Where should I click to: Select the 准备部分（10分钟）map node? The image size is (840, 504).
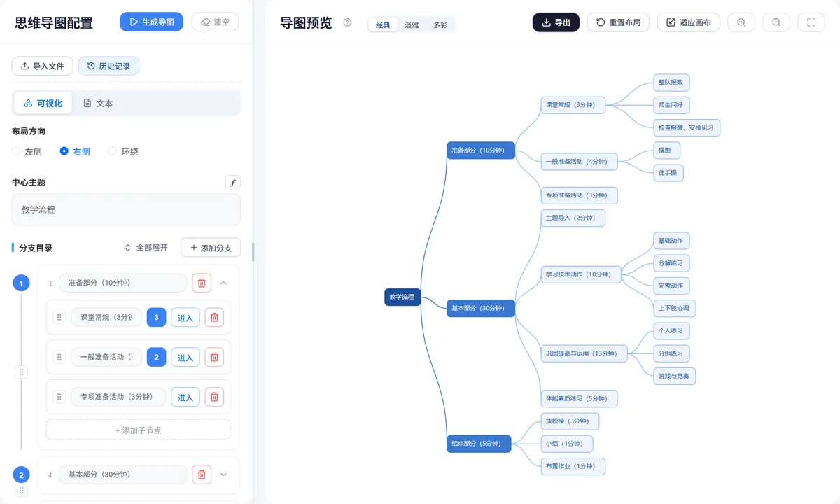pos(481,150)
